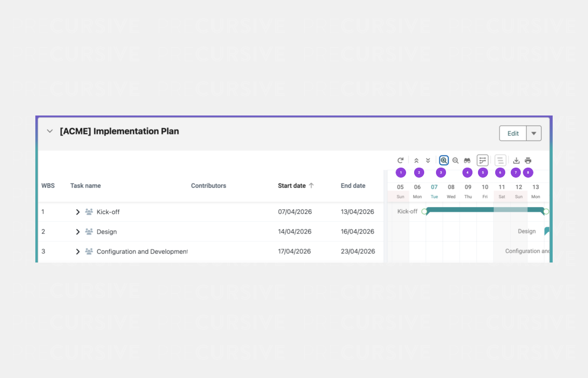Viewport: 588px width, 378px height.
Task: Toggle the critical path dependencies view
Action: pyautogui.click(x=483, y=160)
